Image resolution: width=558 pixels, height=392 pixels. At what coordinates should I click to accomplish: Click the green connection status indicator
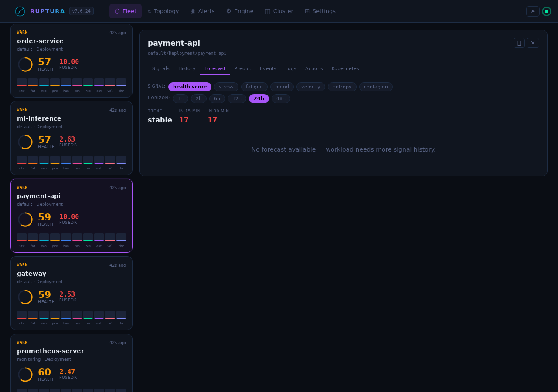547,11
